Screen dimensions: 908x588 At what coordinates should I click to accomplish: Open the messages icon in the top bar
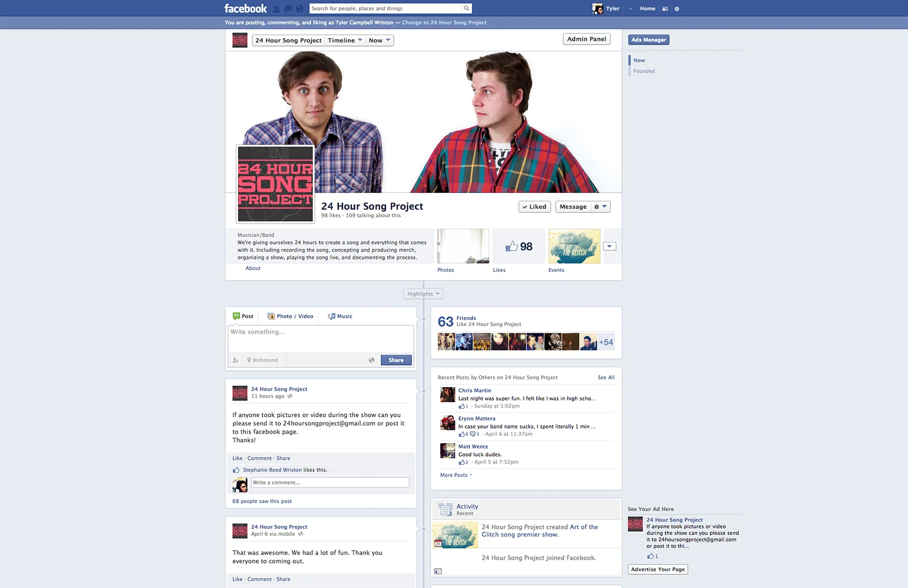(288, 9)
